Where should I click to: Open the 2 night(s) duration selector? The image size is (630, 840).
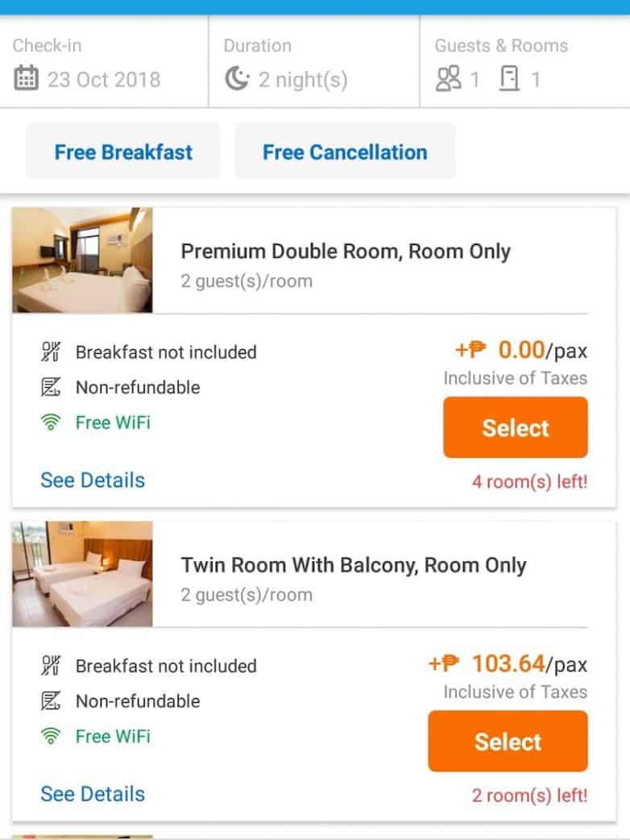pyautogui.click(x=302, y=79)
